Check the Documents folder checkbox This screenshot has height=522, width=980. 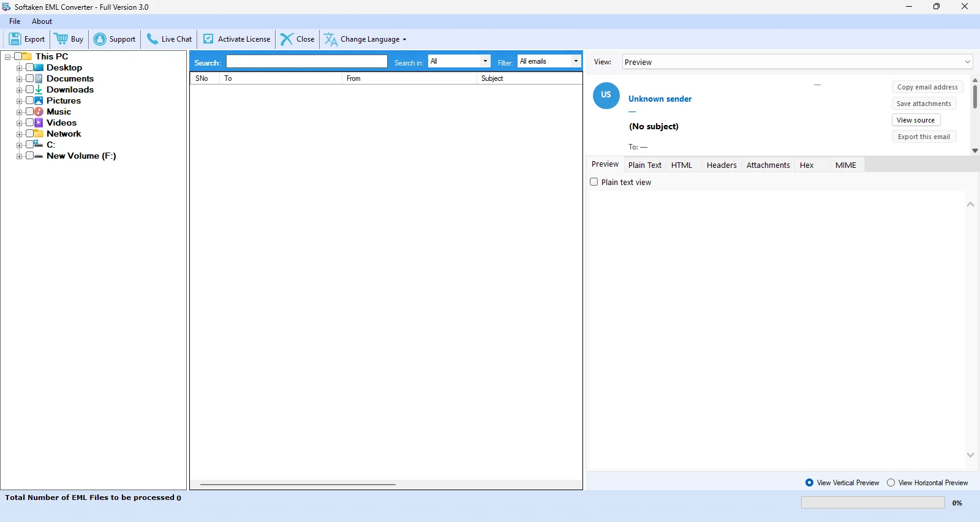[29, 78]
